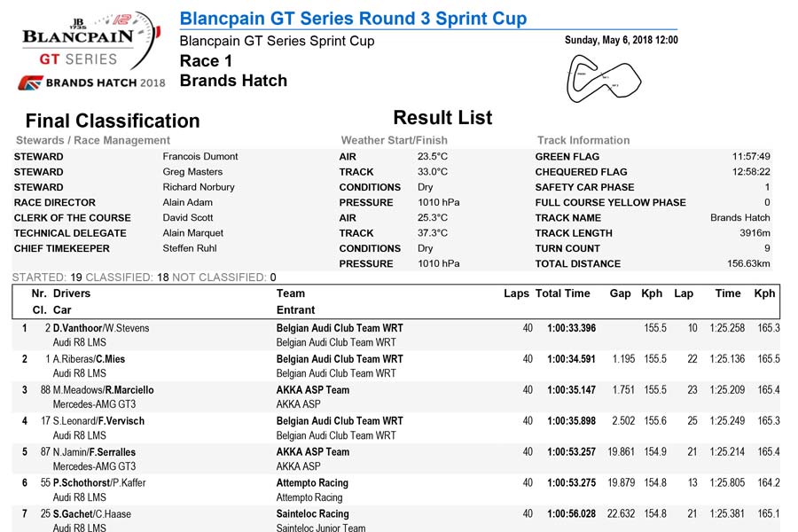Screen dimensions: 798x532
Task: Select the Weather Start/Finish section header
Action: click(394, 140)
